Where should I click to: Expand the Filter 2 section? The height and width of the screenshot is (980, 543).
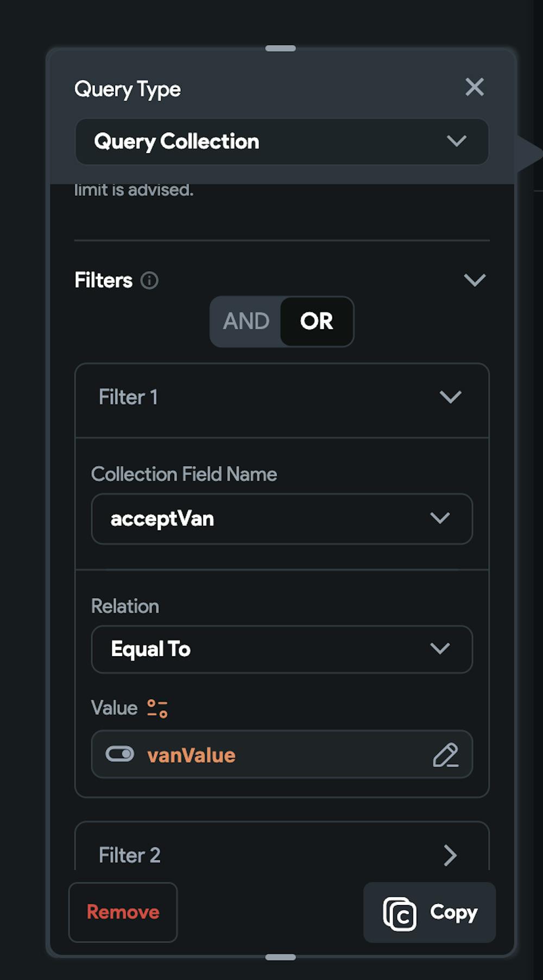coord(450,855)
